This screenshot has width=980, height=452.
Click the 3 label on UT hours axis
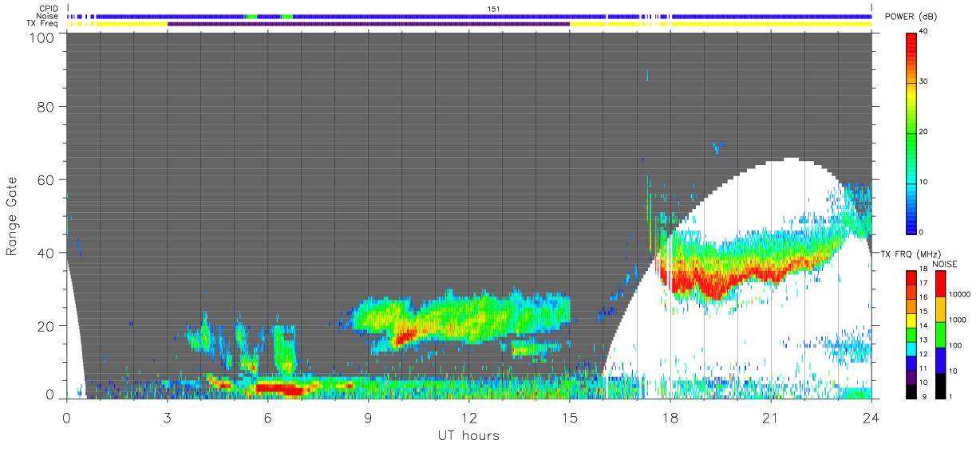pos(167,418)
